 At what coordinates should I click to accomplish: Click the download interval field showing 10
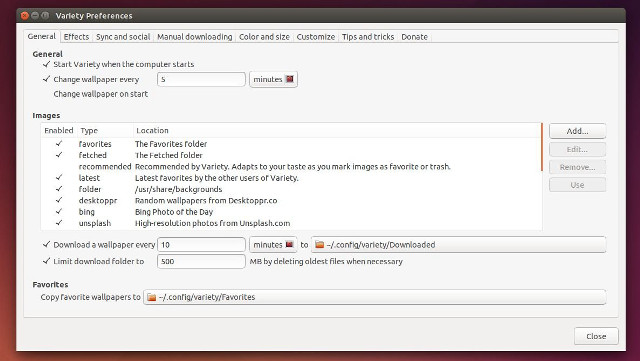(201, 245)
